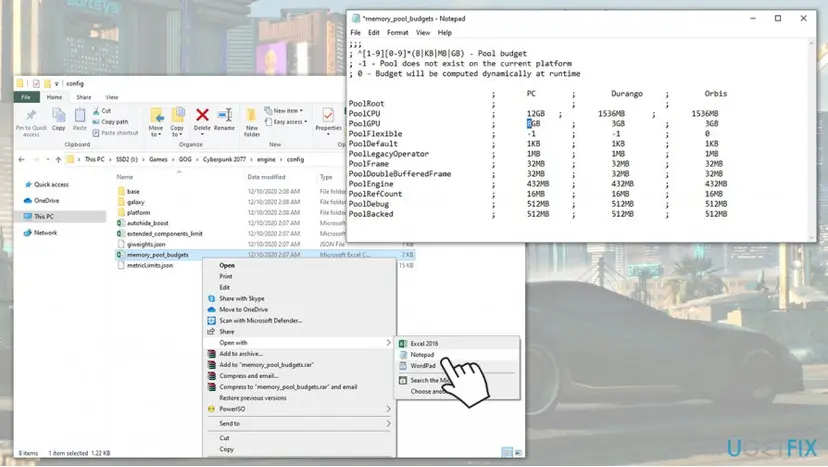Click Share with Skype in context menu
828x467 pixels.
[241, 298]
